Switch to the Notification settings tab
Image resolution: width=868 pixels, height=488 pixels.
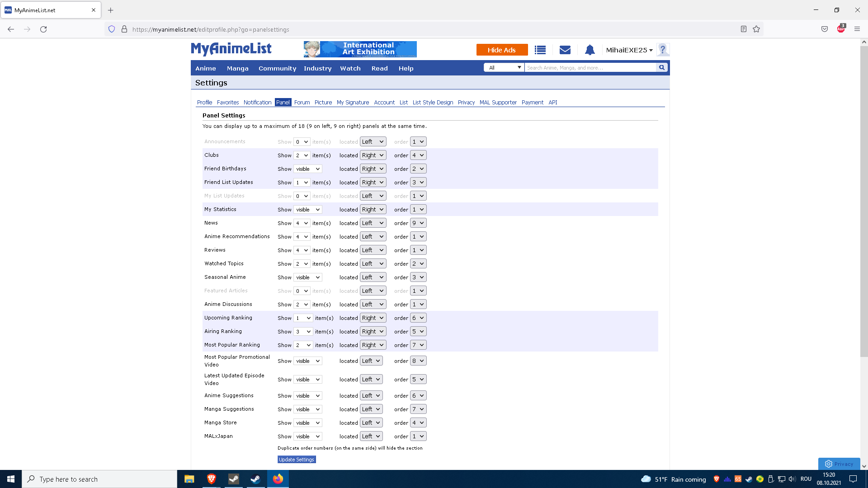coord(257,103)
